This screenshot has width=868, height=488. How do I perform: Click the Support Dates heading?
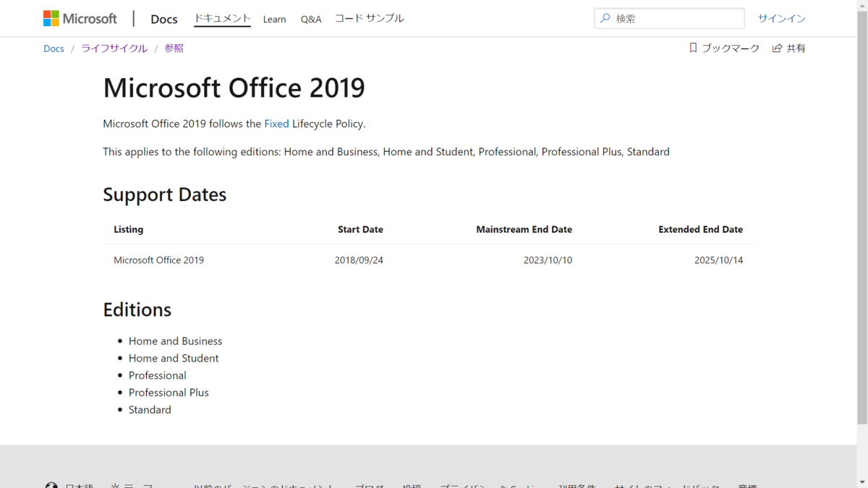point(165,194)
